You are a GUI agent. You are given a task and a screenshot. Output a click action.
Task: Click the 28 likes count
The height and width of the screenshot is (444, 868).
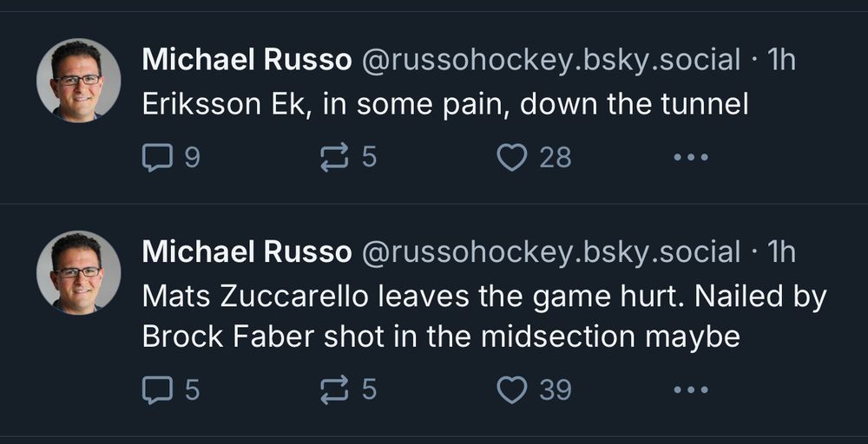click(x=556, y=157)
